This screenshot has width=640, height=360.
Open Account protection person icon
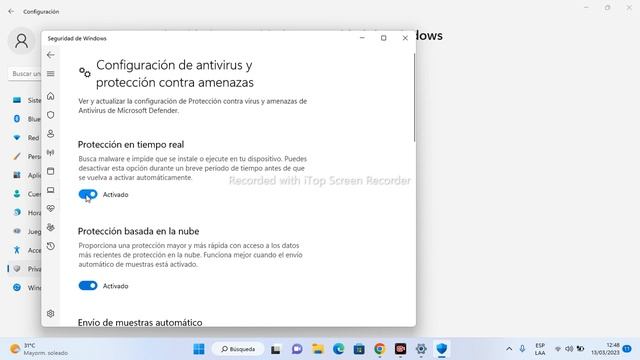pos(51,133)
